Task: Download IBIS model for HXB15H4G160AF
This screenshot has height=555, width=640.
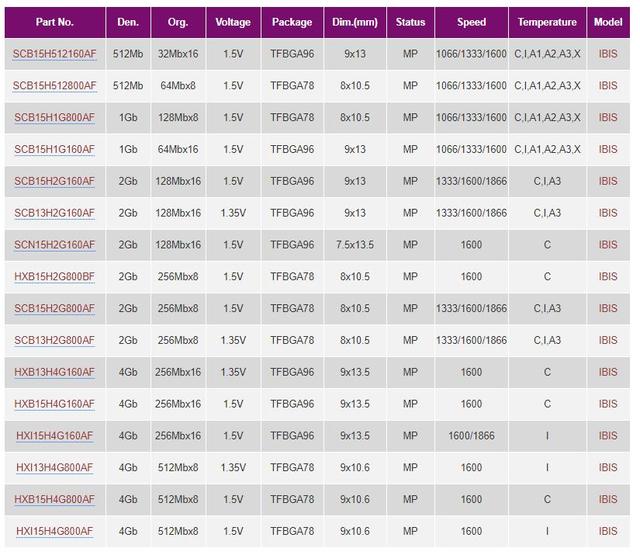Action: (608, 404)
